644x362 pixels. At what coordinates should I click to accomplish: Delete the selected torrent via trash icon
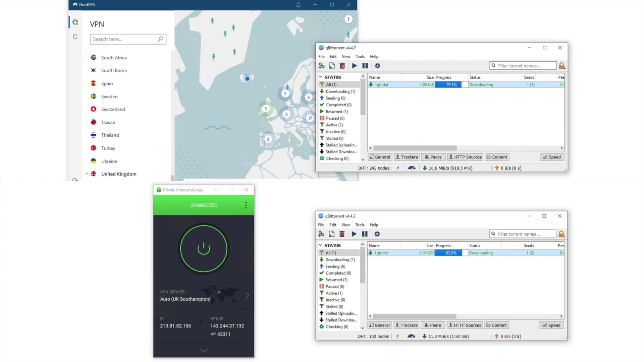click(x=342, y=66)
